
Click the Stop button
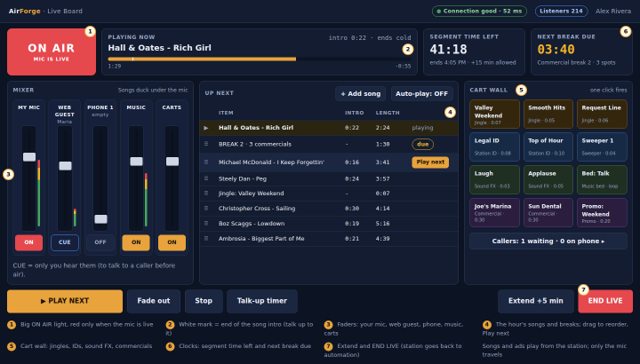point(204,301)
